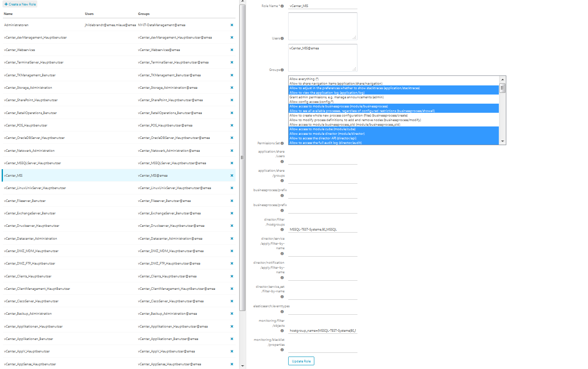Open the vCenter_Druckserver_Hauptbenutzer role
588x369 pixels.
[x=32, y=226]
